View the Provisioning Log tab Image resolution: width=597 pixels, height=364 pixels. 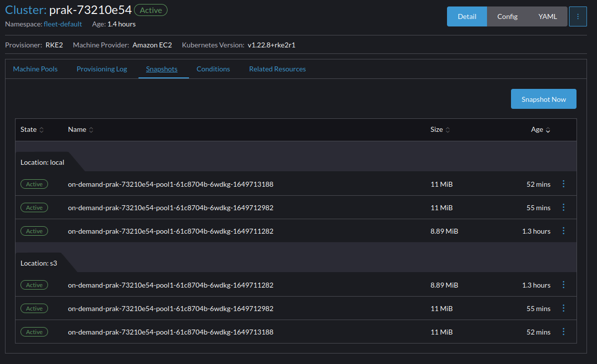101,69
